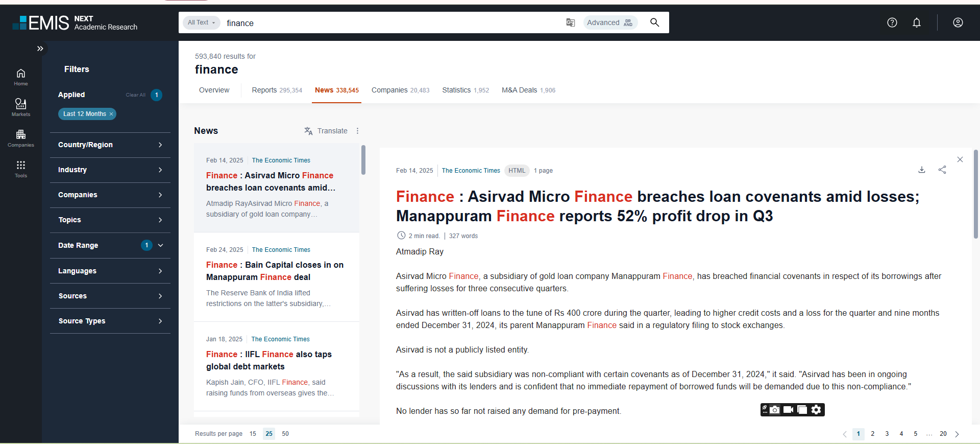The height and width of the screenshot is (444, 980).
Task: Expand the Country/Region filter
Action: [110, 145]
